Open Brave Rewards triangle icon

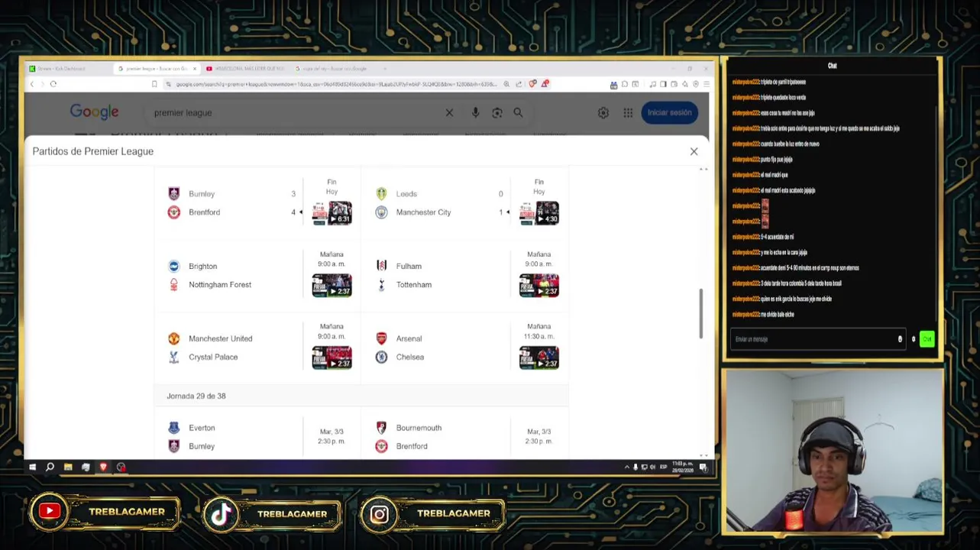point(545,83)
